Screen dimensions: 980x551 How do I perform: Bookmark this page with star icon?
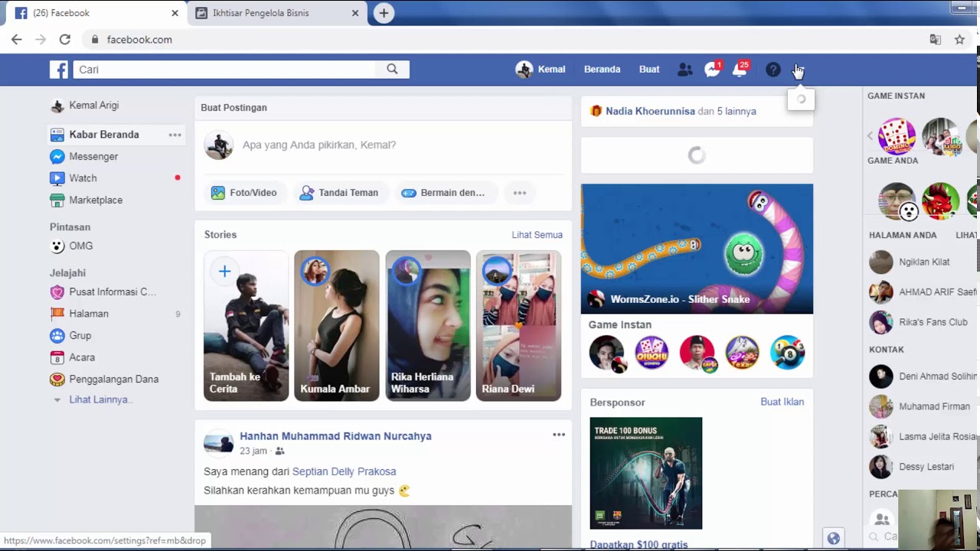point(959,40)
